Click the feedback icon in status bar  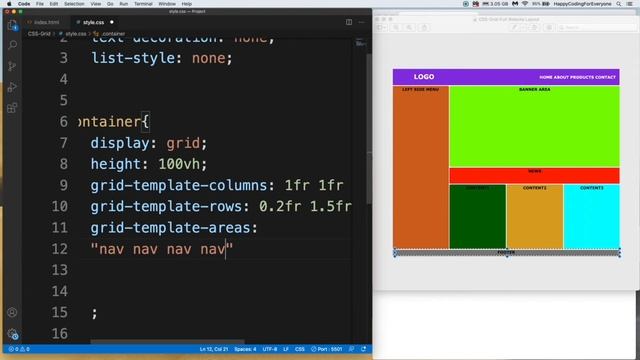tap(351, 349)
